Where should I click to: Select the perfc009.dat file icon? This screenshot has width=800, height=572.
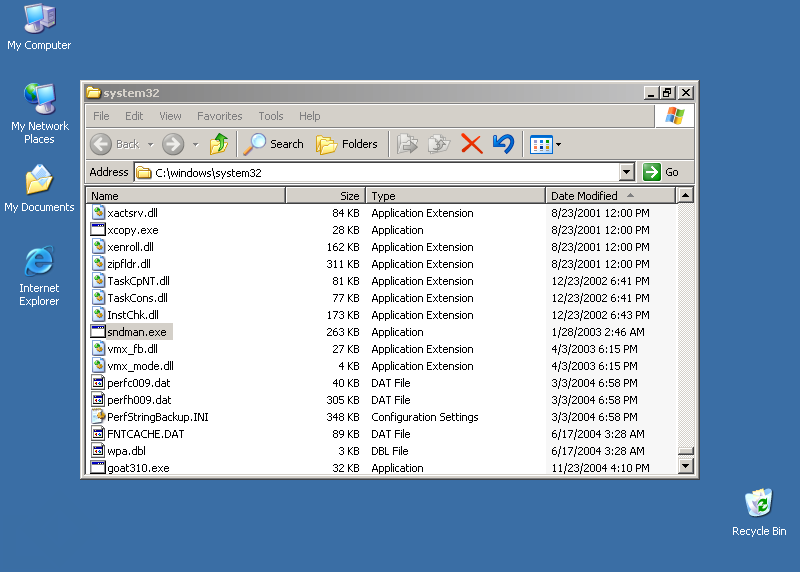click(x=98, y=382)
